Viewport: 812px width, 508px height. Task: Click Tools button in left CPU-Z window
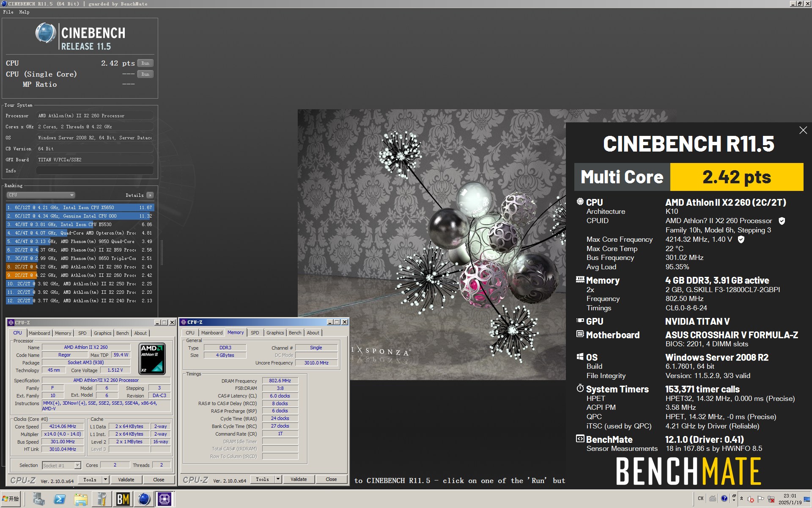tap(90, 480)
